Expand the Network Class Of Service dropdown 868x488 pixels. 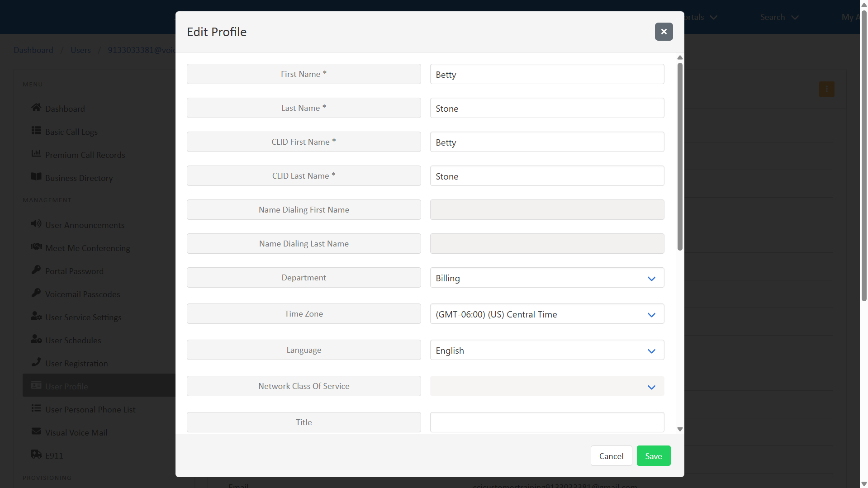point(546,386)
